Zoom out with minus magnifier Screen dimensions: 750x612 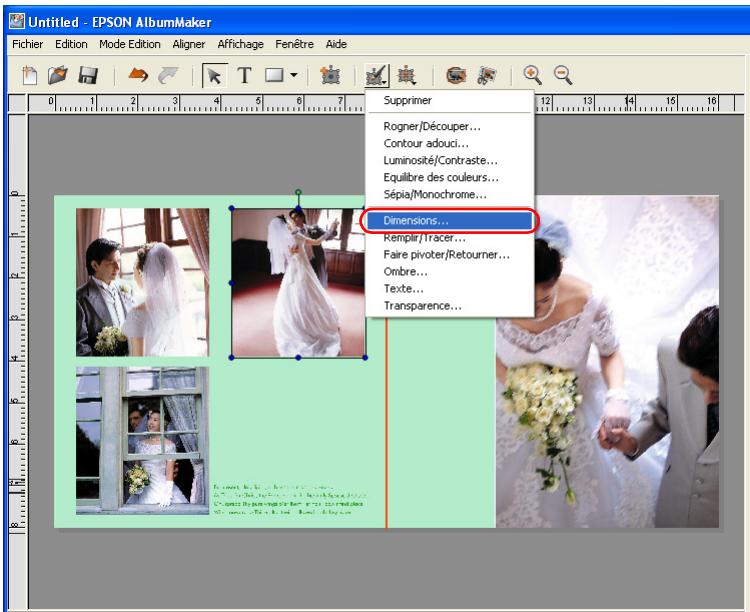[563, 75]
